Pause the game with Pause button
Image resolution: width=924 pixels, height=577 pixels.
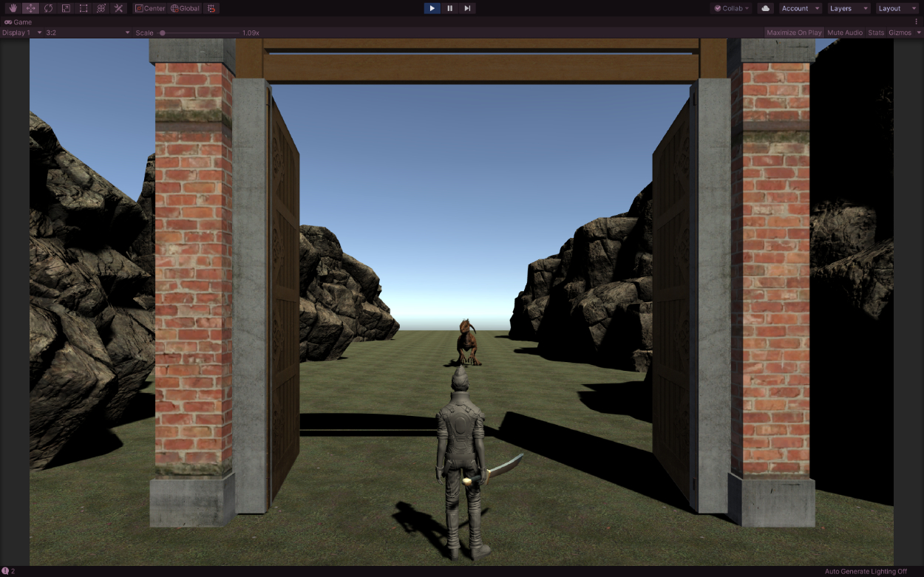click(449, 8)
